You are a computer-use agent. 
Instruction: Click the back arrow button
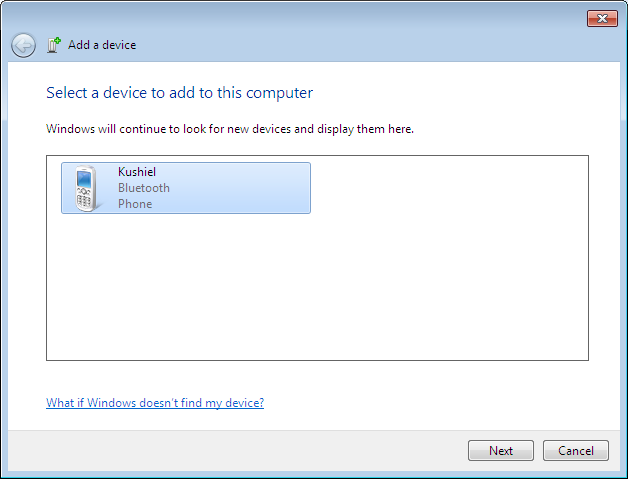click(23, 45)
